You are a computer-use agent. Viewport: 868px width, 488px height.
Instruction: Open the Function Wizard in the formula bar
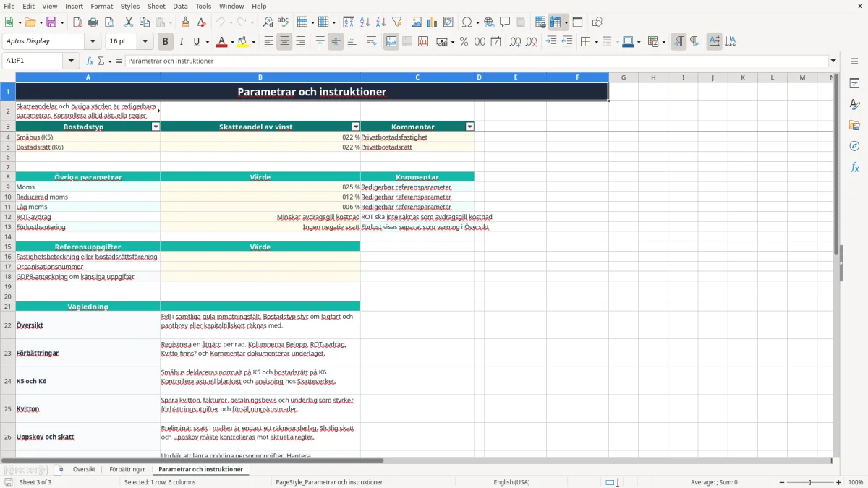[90, 61]
